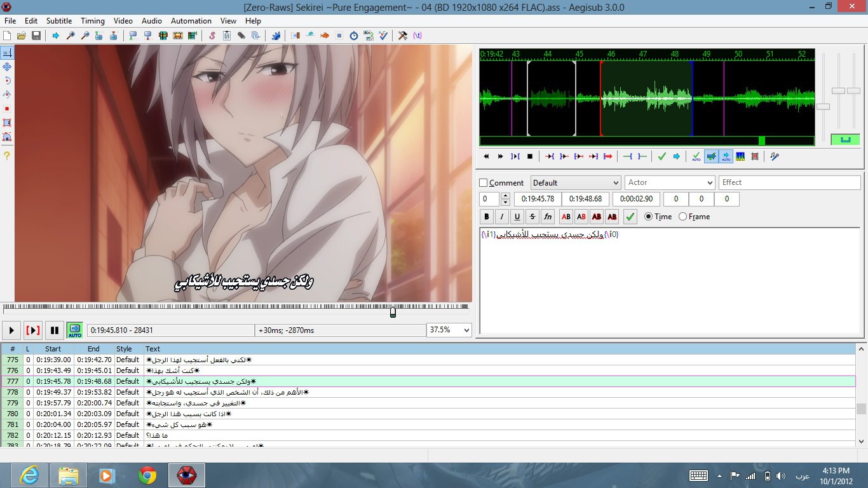Stop audio playback
The width and height of the screenshot is (868, 488).
530,156
